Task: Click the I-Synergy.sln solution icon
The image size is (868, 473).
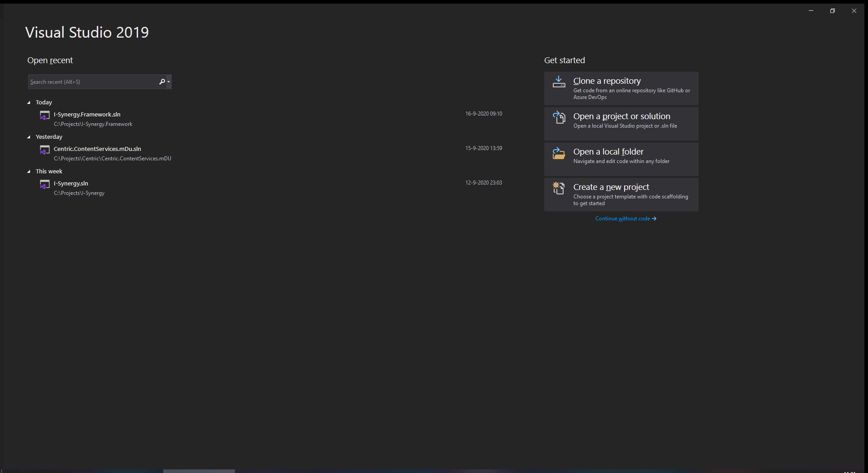Action: (x=44, y=185)
